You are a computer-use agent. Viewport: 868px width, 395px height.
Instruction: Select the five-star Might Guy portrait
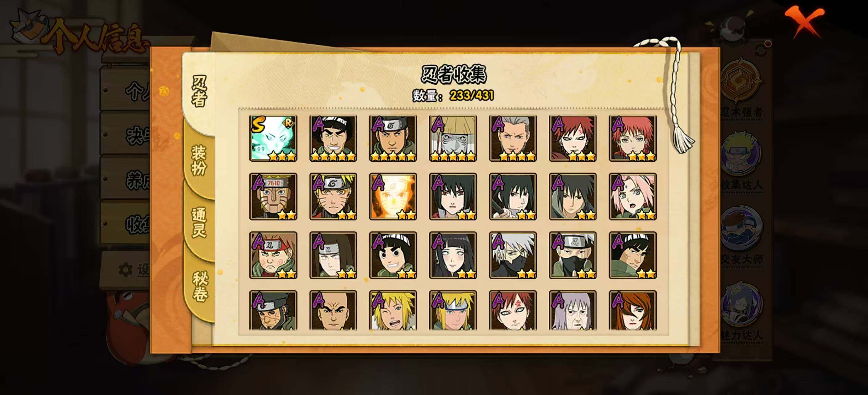point(333,138)
